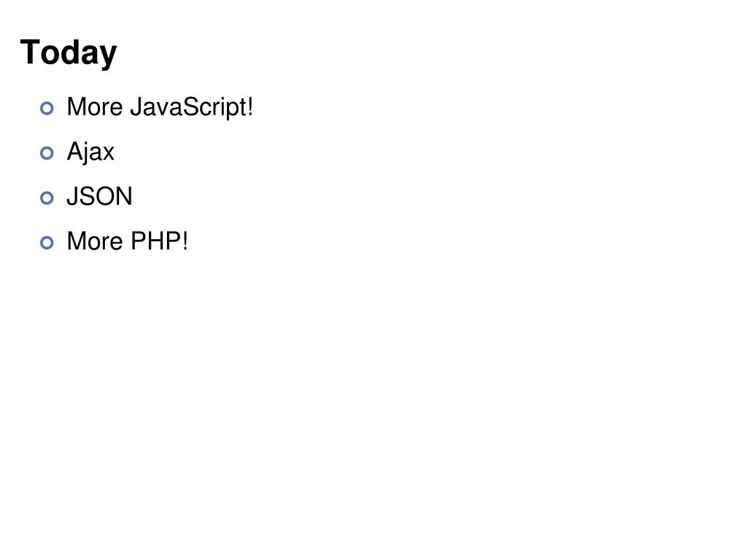
Task: Click the letter y ending the Today title
Action: coord(109,57)
